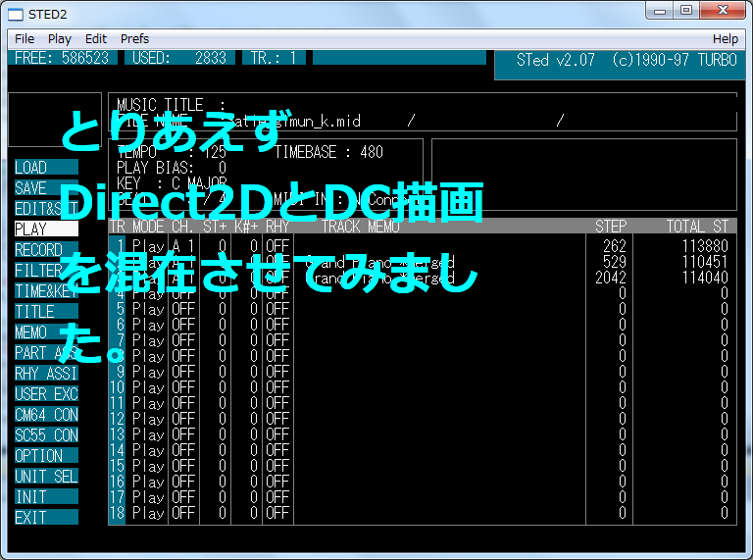
Task: Toggle track 10 Play mode cell
Action: pos(148,387)
